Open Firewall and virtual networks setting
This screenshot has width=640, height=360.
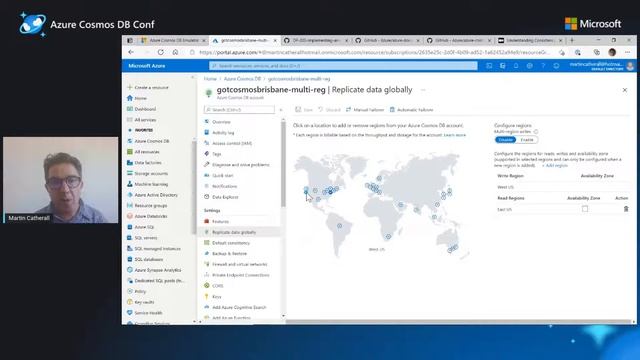(236, 264)
